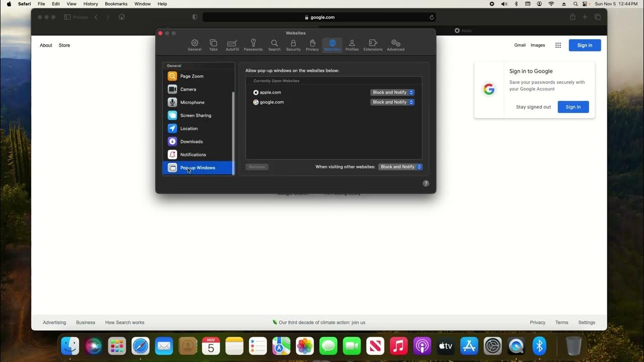Select Location in the sidebar
The width and height of the screenshot is (644, 362).
(198, 128)
